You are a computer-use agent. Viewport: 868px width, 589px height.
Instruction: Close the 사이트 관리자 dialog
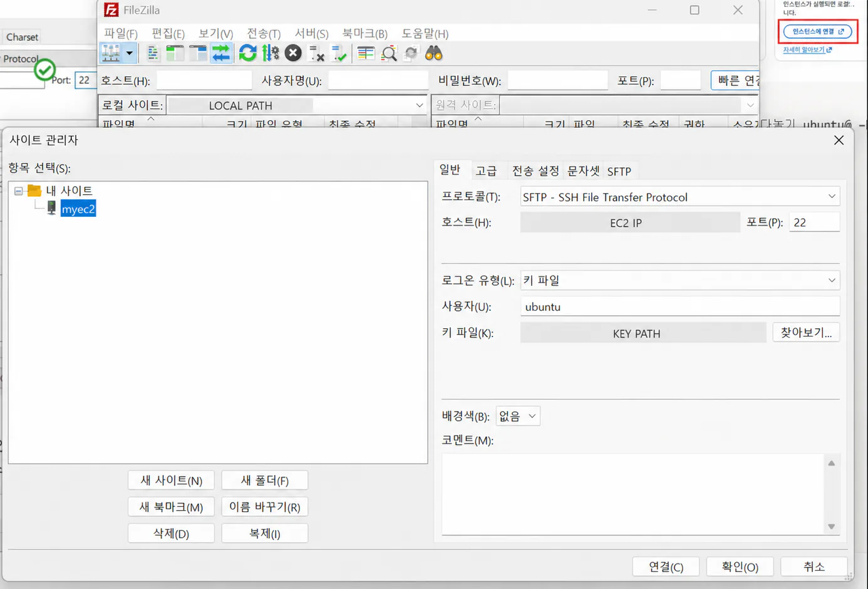click(x=839, y=140)
